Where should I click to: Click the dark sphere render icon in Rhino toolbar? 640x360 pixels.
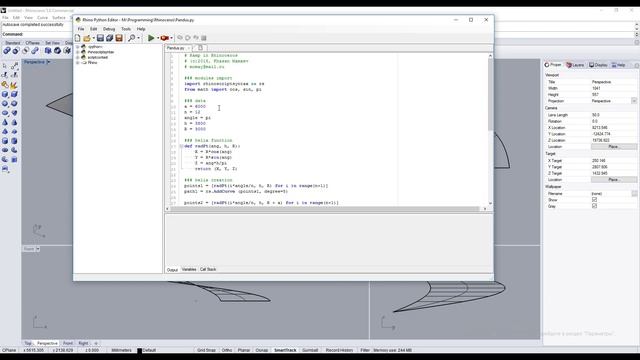click(58, 51)
